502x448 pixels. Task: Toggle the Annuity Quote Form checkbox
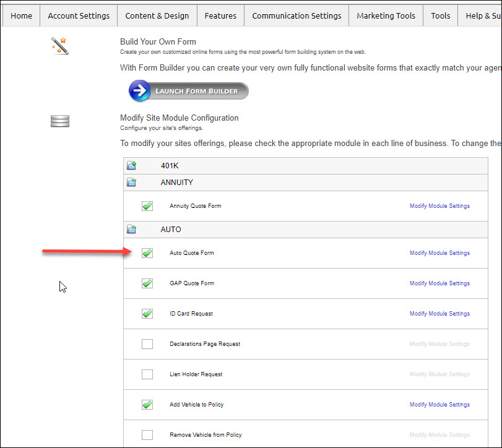(x=147, y=205)
